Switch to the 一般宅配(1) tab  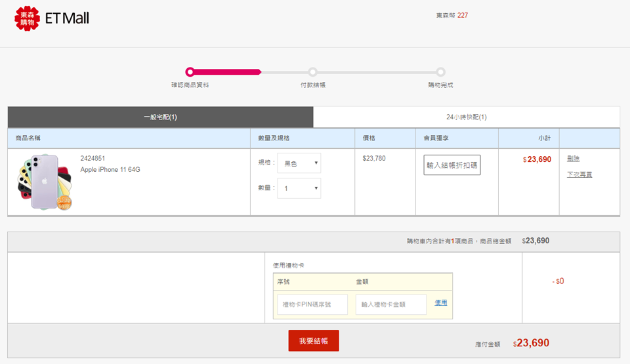pyautogui.click(x=160, y=117)
